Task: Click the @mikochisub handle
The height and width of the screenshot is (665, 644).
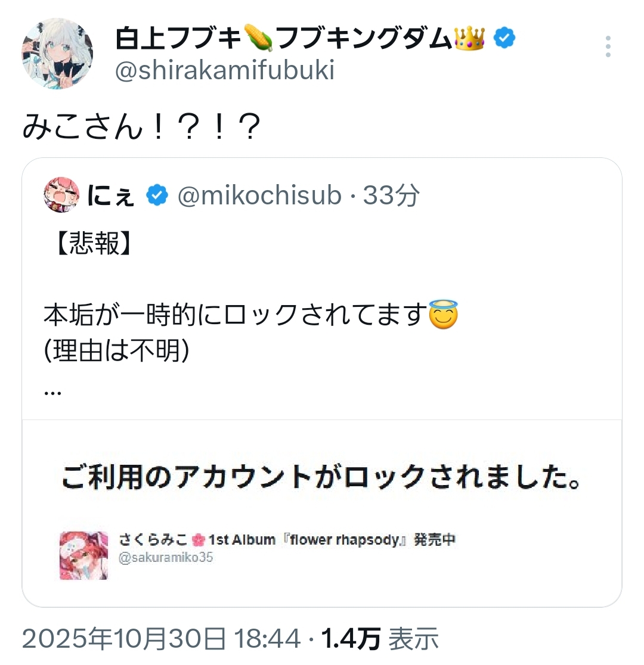Action: click(259, 195)
